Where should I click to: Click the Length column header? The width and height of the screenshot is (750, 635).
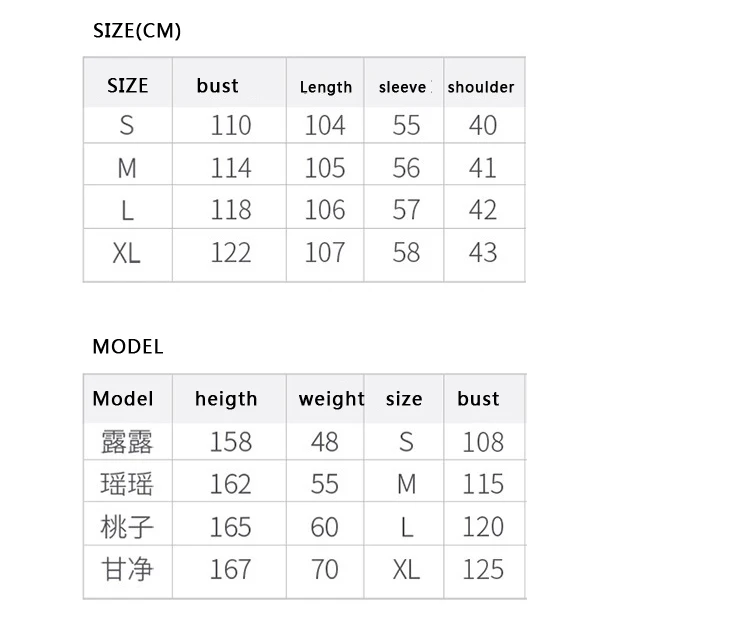click(326, 87)
